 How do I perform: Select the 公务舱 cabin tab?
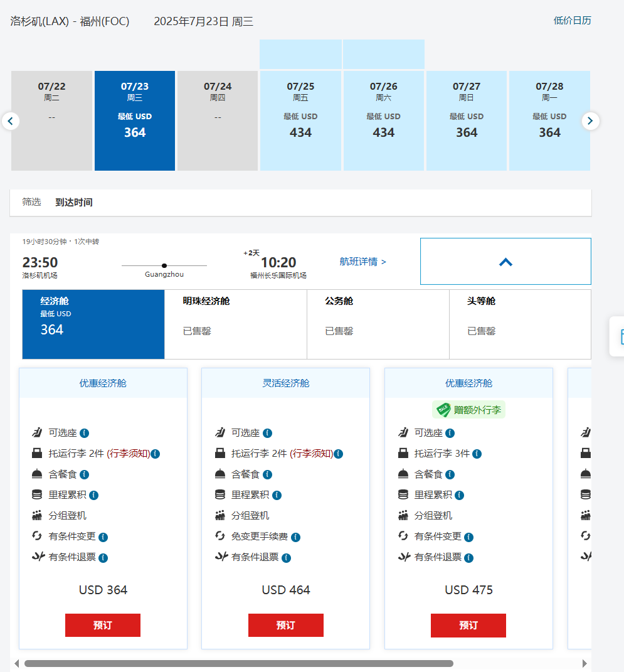coord(378,324)
